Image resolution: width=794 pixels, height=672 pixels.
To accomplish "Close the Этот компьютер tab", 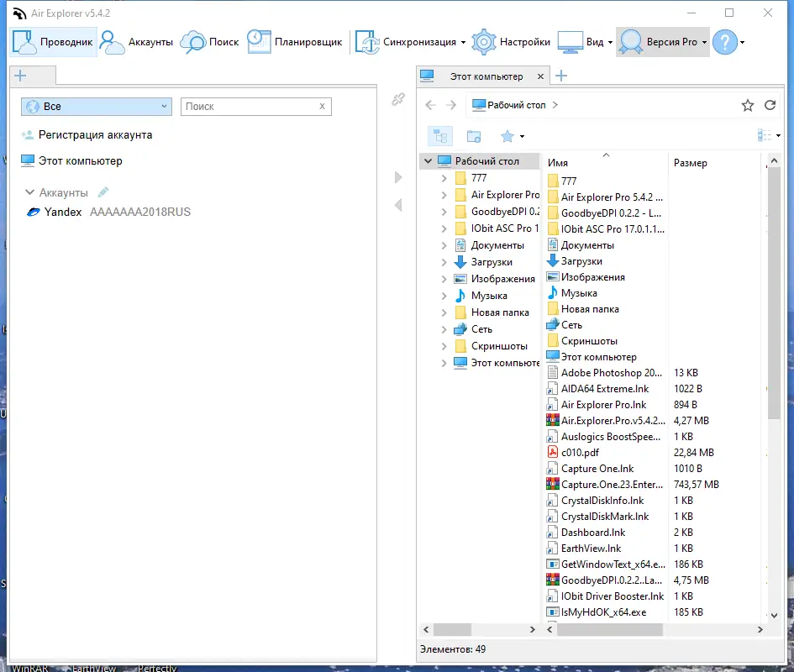I will (540, 76).
